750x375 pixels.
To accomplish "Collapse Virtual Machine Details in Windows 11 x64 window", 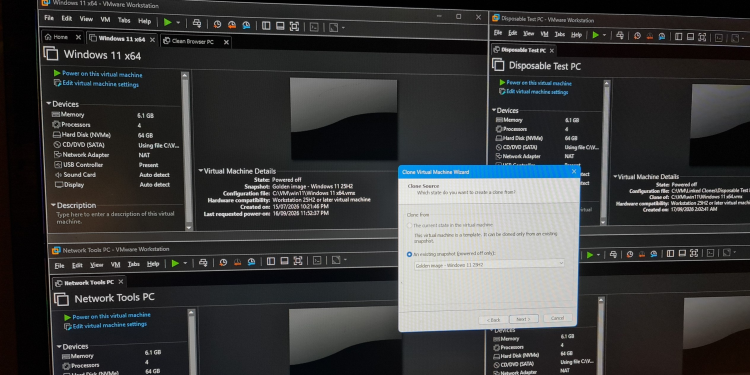I will pos(201,171).
